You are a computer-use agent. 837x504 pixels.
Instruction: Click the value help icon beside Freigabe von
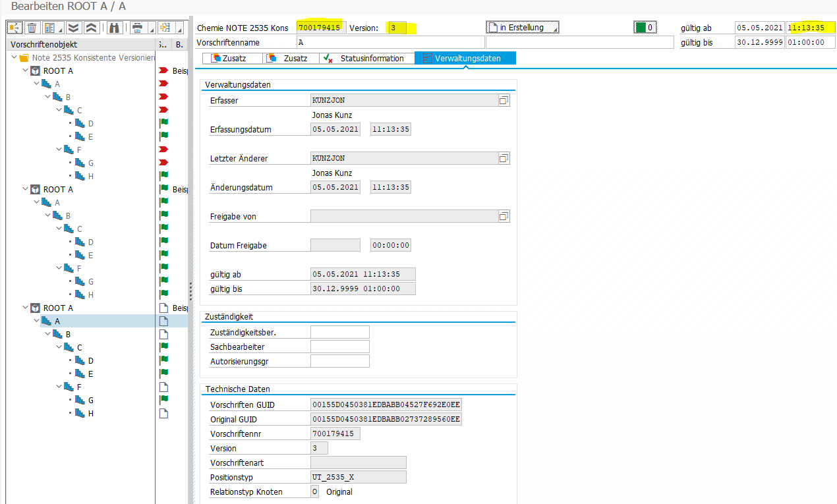504,216
